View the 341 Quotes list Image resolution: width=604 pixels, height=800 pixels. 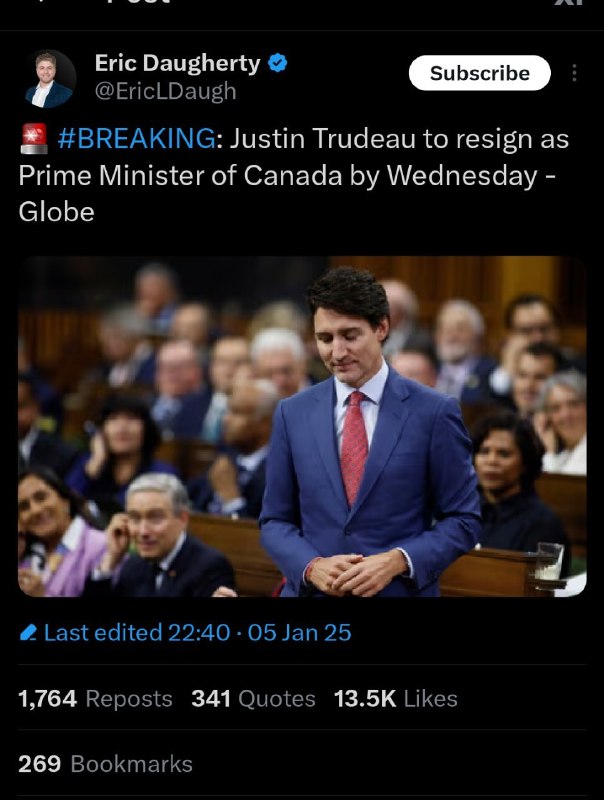(254, 698)
